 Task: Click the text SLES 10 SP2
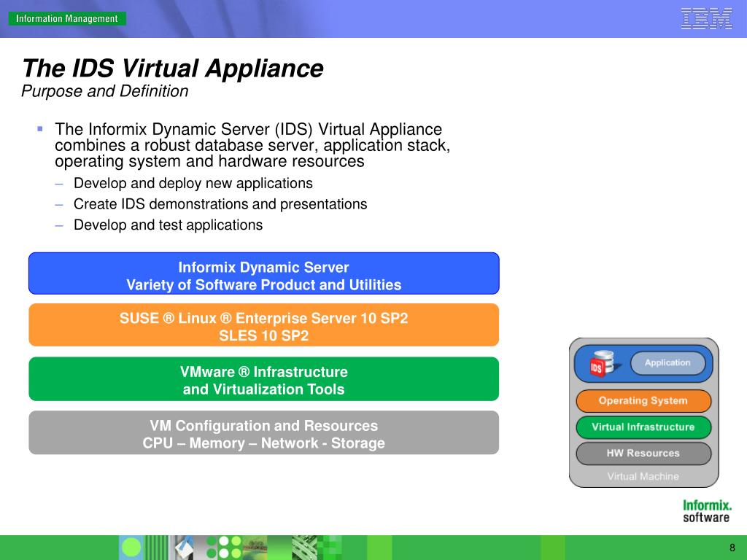point(264,335)
